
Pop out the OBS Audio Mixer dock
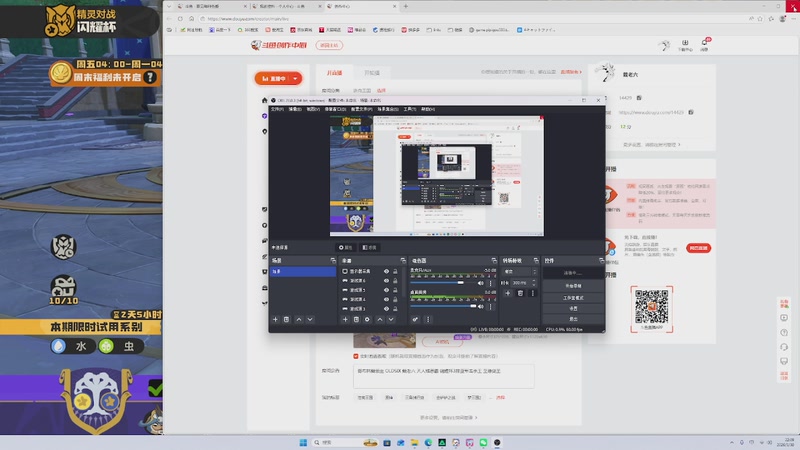(494, 261)
